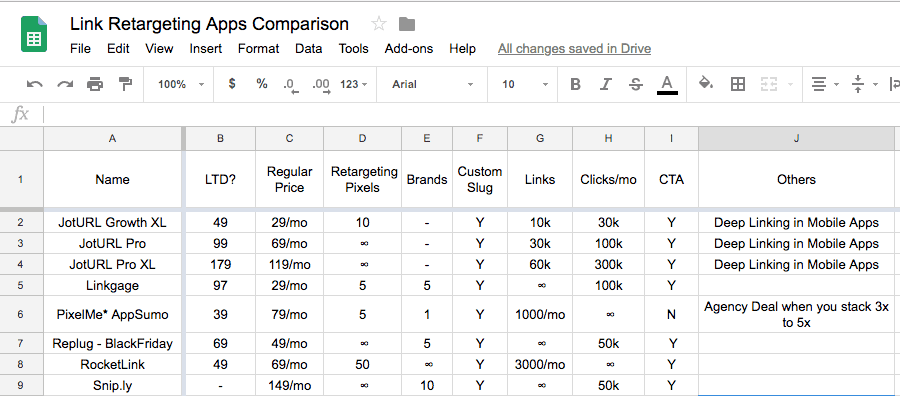900x396 pixels.
Task: Star the Link Retargeting Apps Comparison document
Action: point(379,24)
